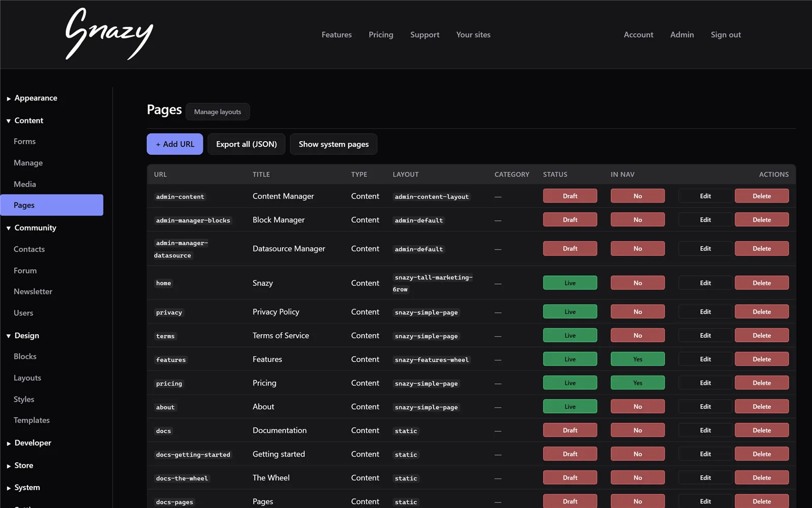Go to Pricing in top navigation
812x508 pixels.
[x=381, y=35]
